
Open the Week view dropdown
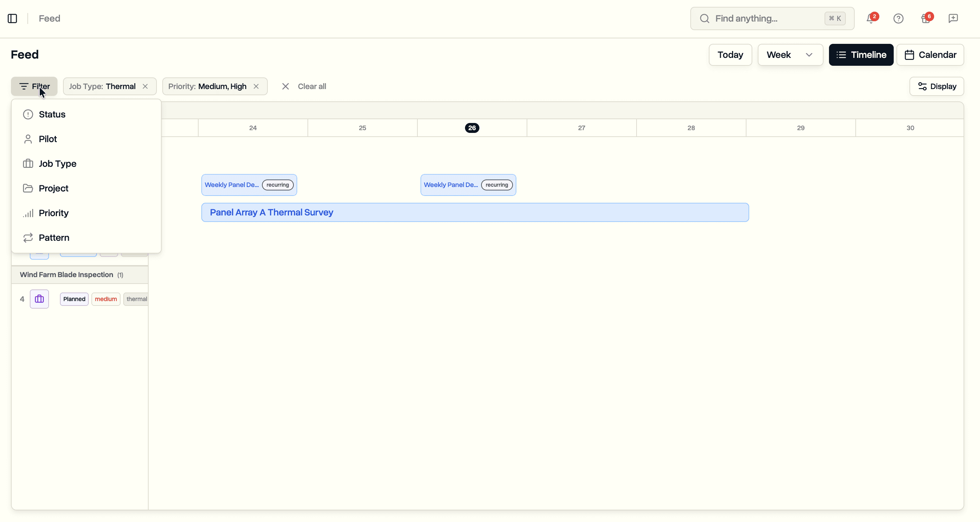click(790, 54)
